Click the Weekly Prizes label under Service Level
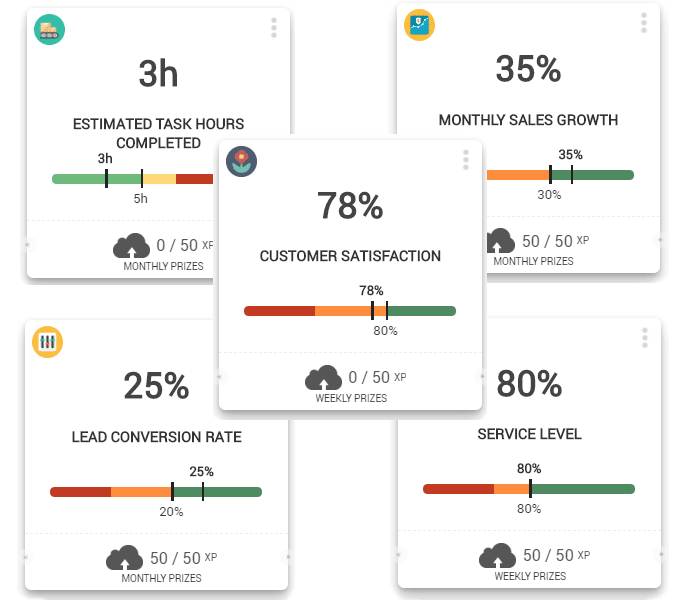The height and width of the screenshot is (600, 700). 529,576
